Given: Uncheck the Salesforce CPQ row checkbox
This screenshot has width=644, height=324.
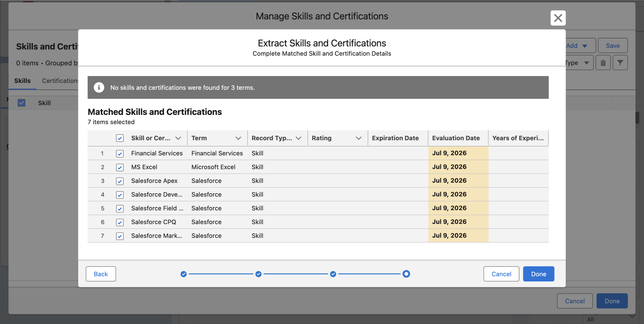Looking at the screenshot, I should pos(120,222).
